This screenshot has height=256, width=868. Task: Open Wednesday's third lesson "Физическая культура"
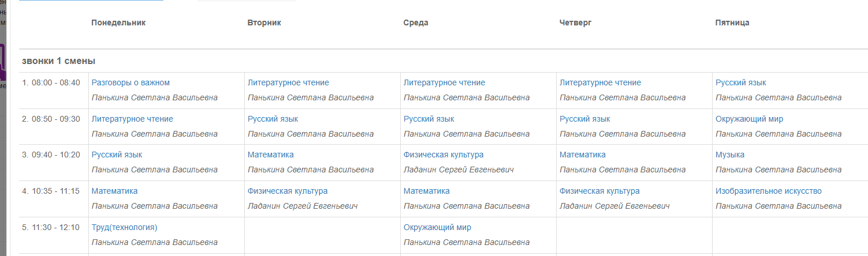tap(444, 155)
